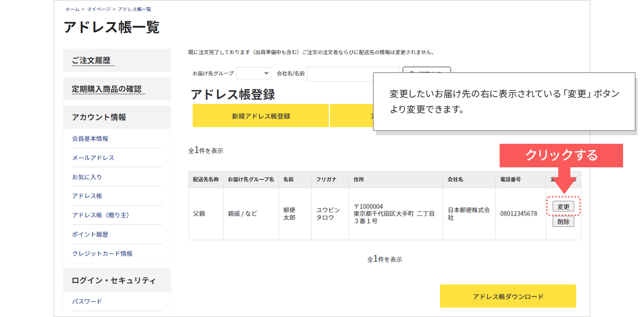
Task: View the お気に入り page
Action: click(x=87, y=177)
